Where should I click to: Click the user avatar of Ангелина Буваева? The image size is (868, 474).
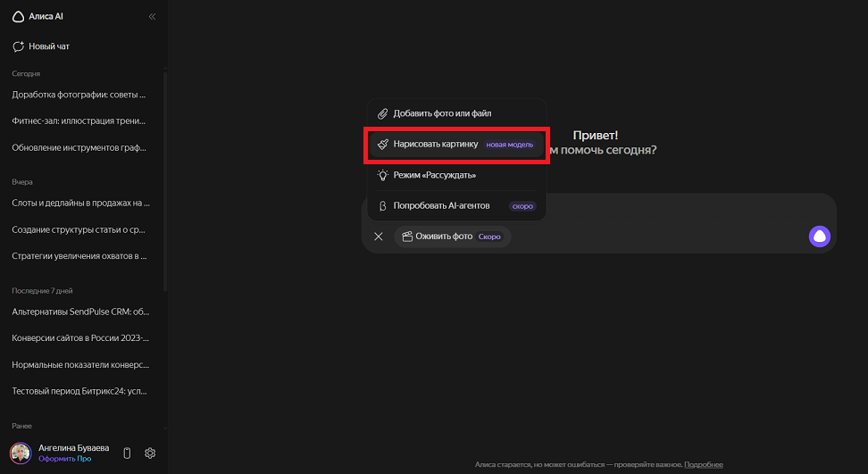[x=21, y=453]
